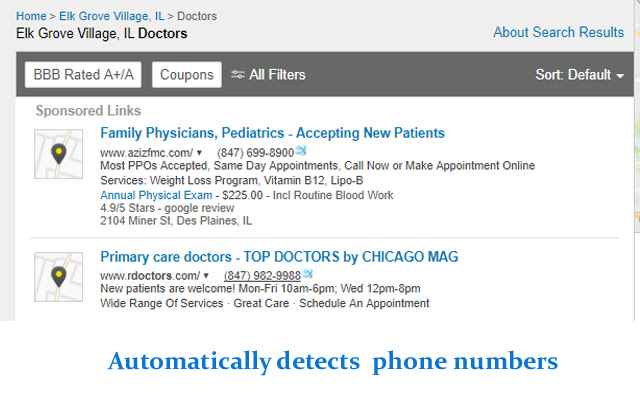Toggle the Coupons filter
The height and width of the screenshot is (400, 640).
pyautogui.click(x=187, y=75)
